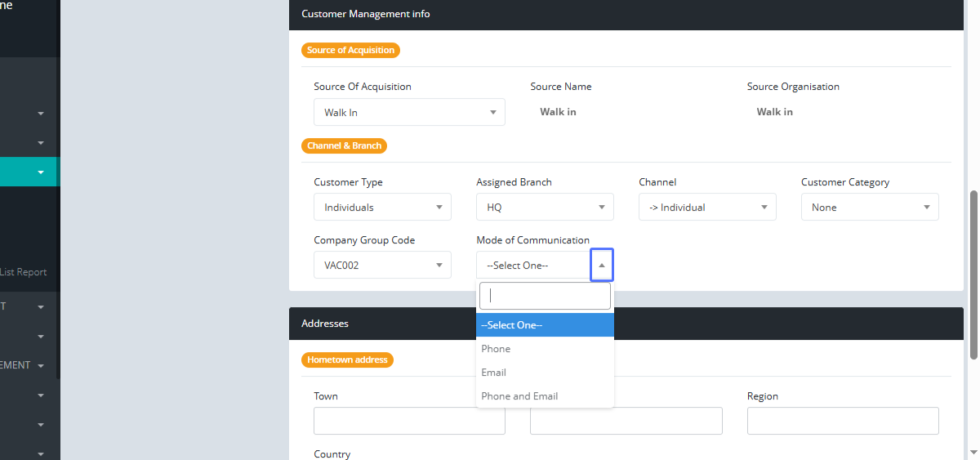Click the orange Source of Acquisition badge
The height and width of the screenshot is (460, 980).
pyautogui.click(x=350, y=51)
